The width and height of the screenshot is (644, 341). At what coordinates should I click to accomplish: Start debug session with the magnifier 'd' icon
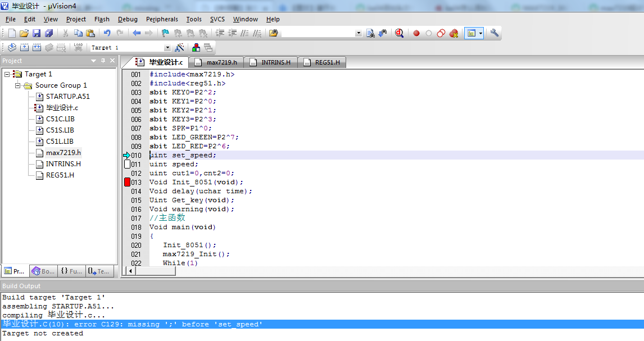tap(399, 33)
